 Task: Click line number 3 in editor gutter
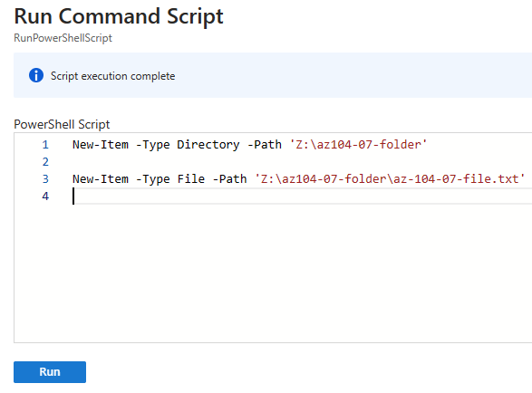45,178
